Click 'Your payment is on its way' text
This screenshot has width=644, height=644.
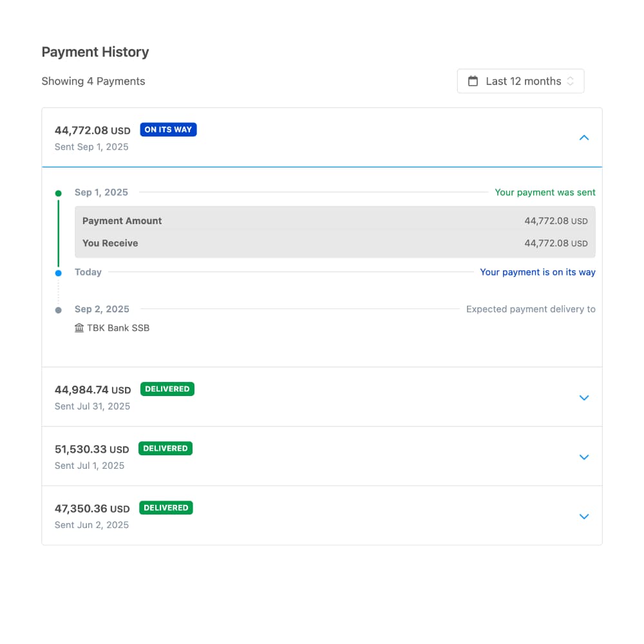coord(538,272)
